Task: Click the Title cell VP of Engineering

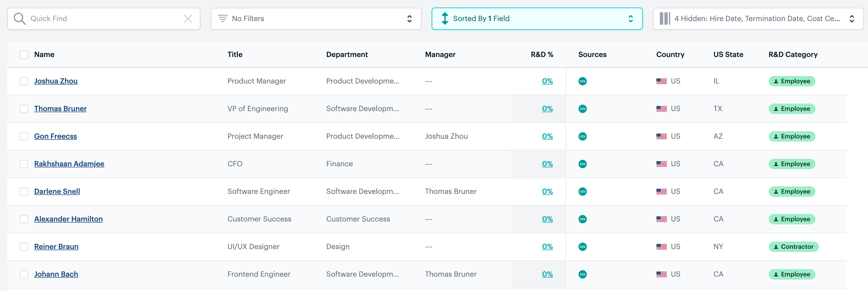Action: click(258, 109)
